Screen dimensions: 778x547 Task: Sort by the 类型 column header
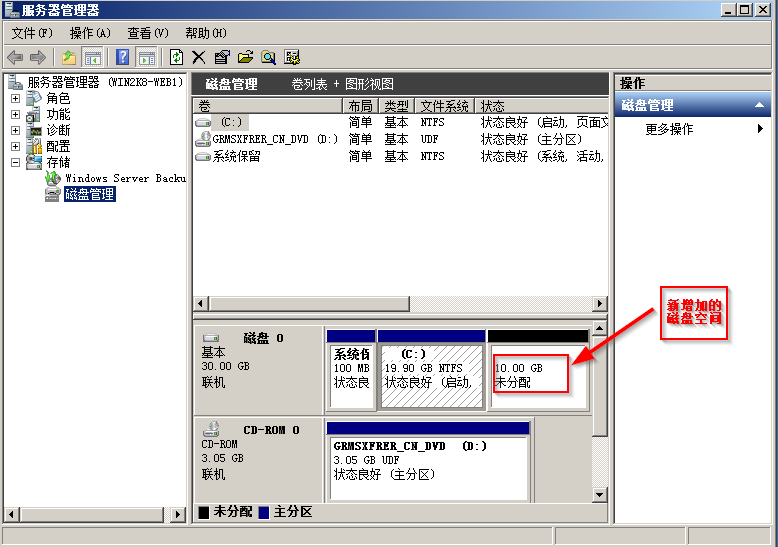397,106
